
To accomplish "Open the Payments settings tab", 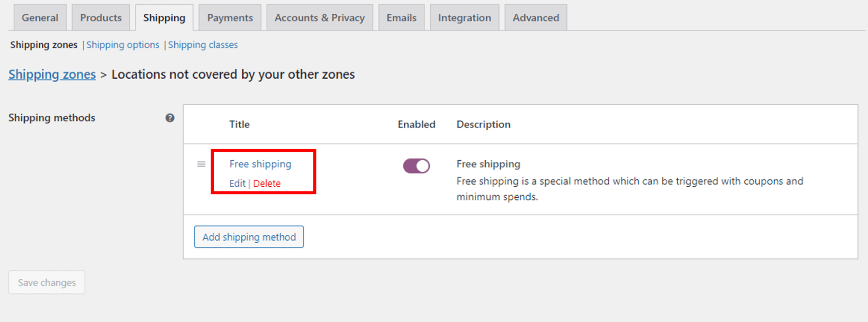I will [230, 17].
